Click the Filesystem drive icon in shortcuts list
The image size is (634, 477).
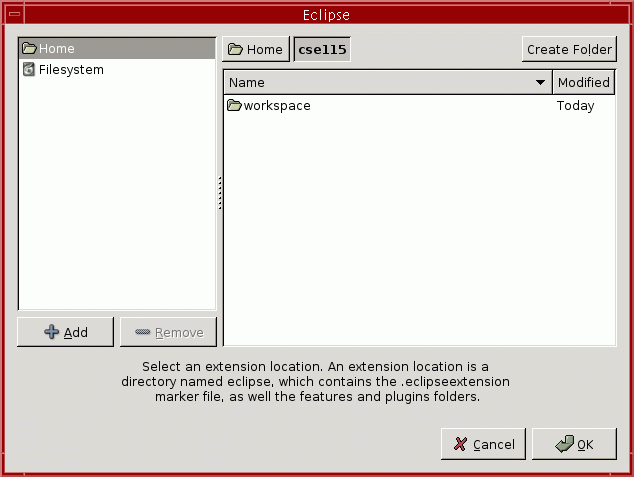(x=29, y=70)
